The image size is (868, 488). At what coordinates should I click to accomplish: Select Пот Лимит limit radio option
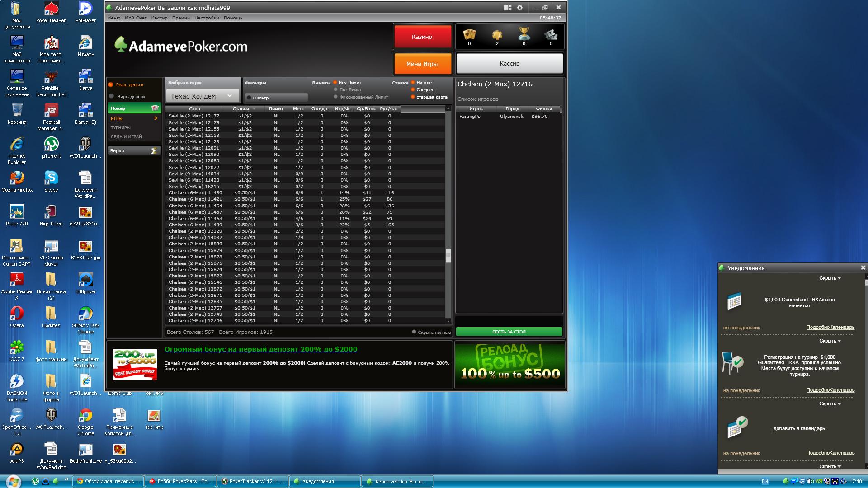335,89
